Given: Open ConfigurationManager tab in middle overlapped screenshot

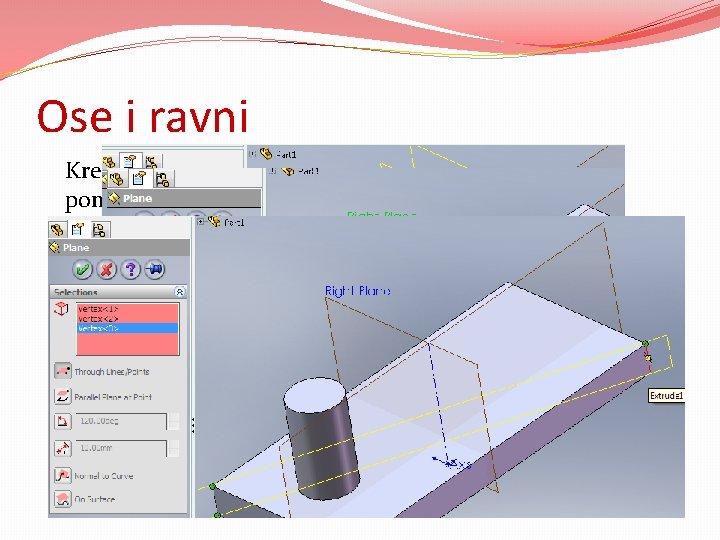Looking at the screenshot, I should [x=162, y=179].
